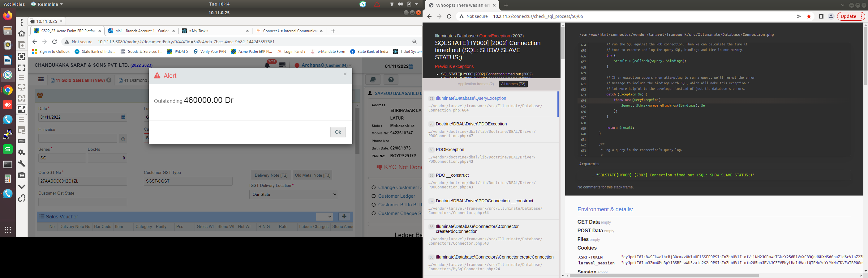Select Customer Cheque radio option
Screen dimensions: 868x278
pos(373,213)
